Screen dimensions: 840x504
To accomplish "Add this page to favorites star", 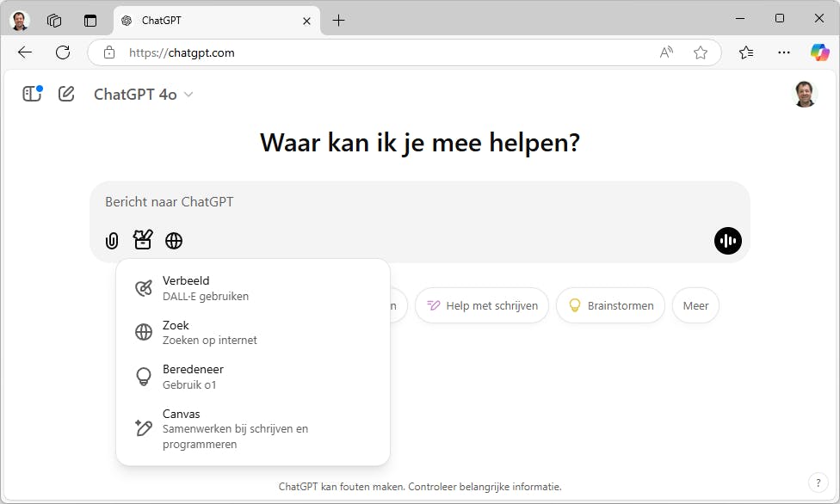I will 701,52.
